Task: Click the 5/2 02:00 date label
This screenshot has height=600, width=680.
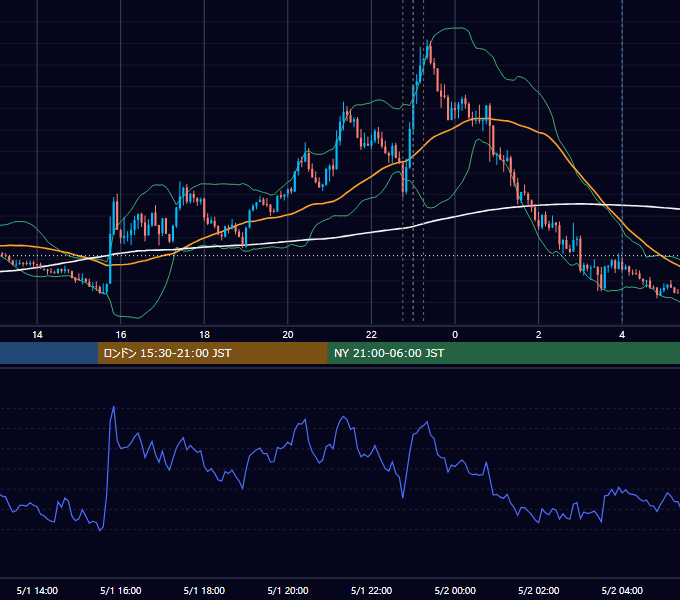Action: tap(538, 590)
